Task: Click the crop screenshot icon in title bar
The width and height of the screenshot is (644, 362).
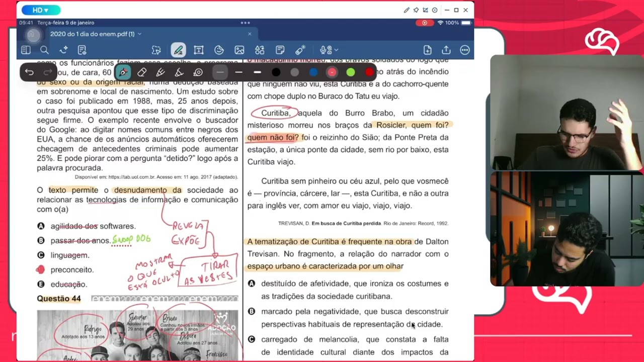Action: (425, 10)
